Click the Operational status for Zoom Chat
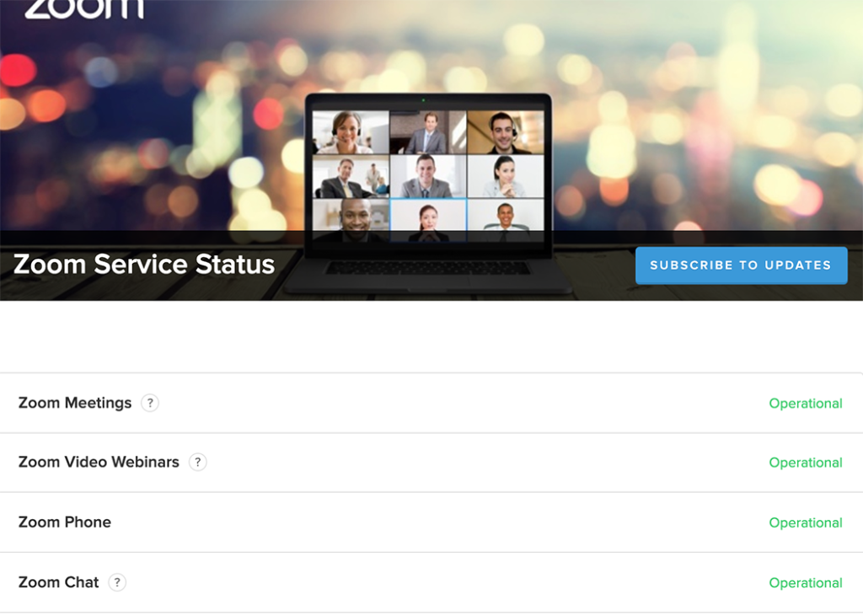Image resolution: width=863 pixels, height=616 pixels. pyautogui.click(x=805, y=582)
